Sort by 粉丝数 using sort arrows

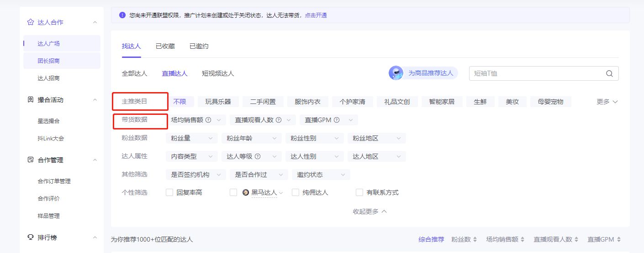pyautogui.click(x=475, y=239)
